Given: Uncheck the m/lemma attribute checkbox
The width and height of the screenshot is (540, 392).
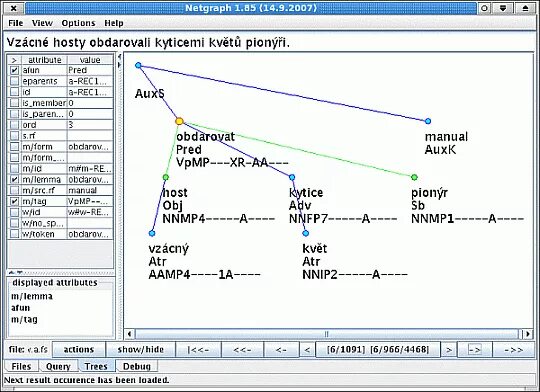Looking at the screenshot, I should (x=14, y=179).
